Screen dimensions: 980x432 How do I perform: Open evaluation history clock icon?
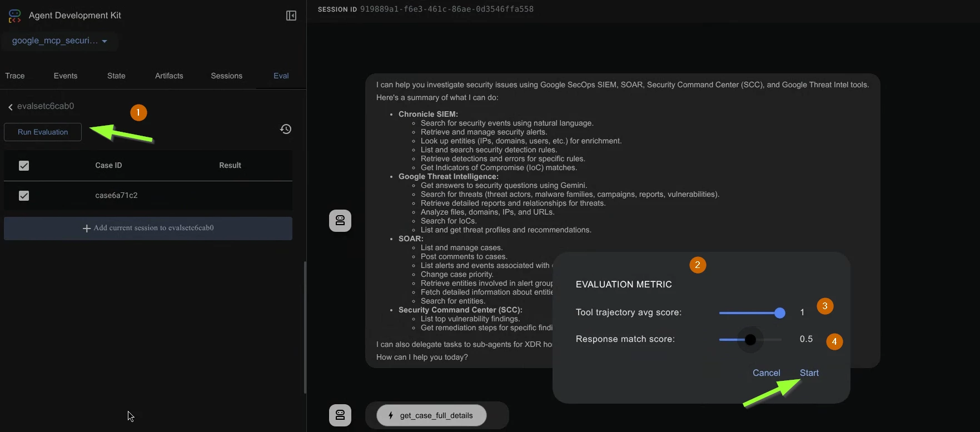click(286, 129)
